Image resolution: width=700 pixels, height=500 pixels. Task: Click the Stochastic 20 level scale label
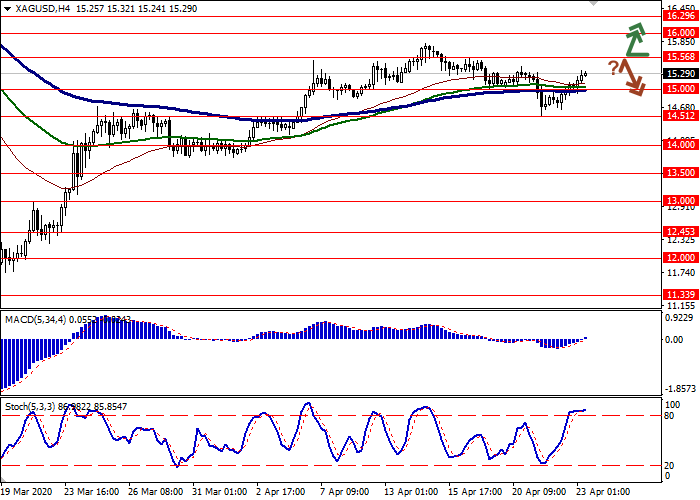672,465
